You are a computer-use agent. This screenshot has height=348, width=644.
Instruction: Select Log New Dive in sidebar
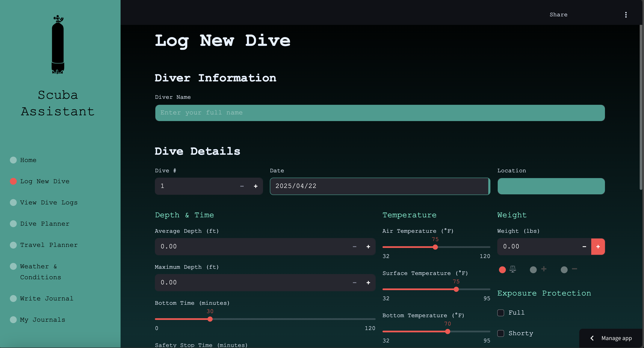(x=39, y=181)
